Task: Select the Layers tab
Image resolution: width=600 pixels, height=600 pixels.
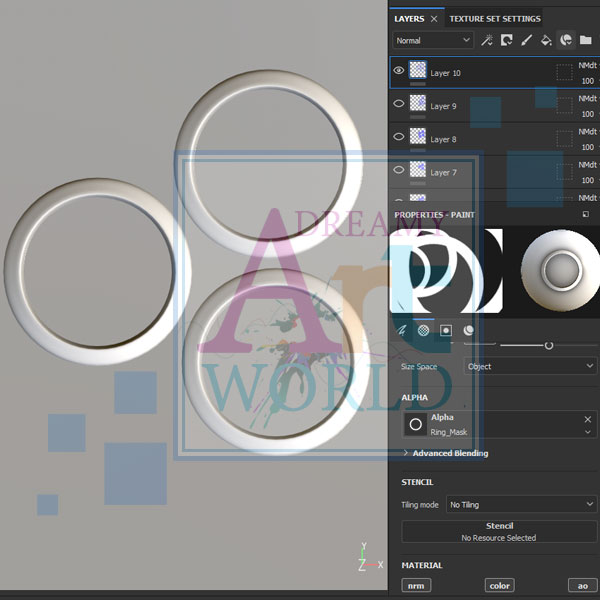Action: click(409, 18)
